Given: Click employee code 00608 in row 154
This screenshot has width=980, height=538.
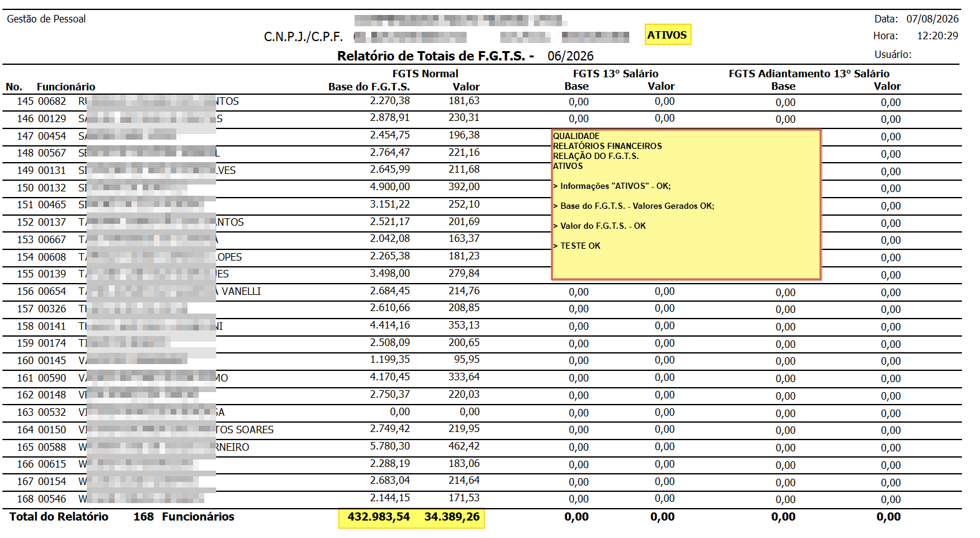Looking at the screenshot, I should (x=52, y=257).
